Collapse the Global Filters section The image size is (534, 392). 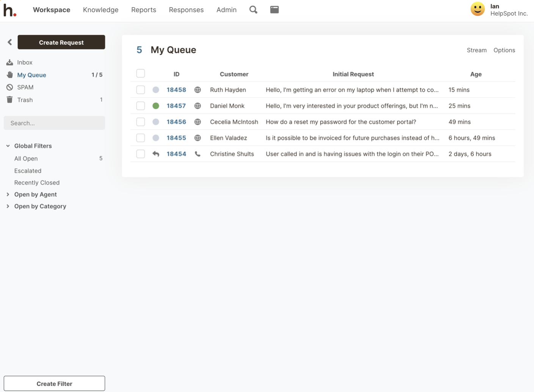tap(8, 146)
